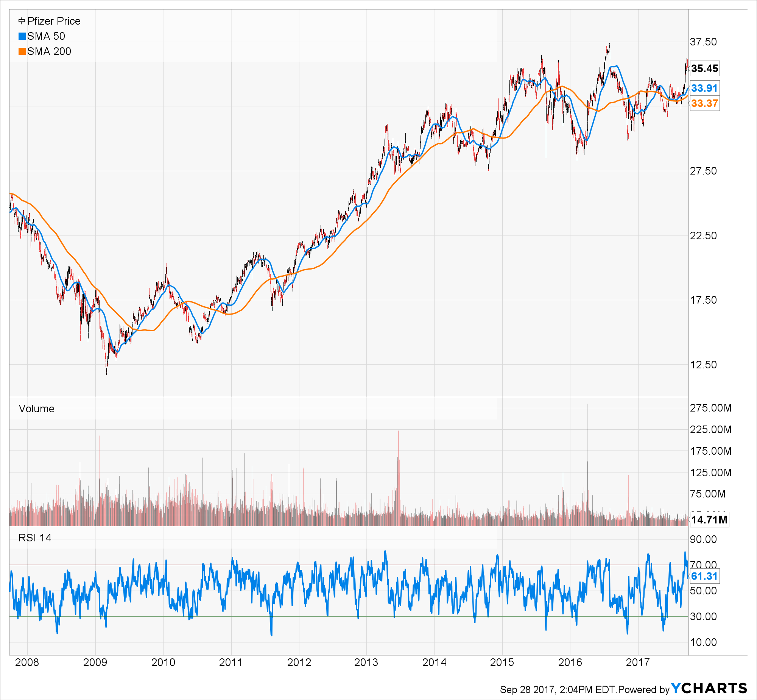This screenshot has width=757, height=700.
Task: Click the 2014 year axis label
Action: point(435,663)
